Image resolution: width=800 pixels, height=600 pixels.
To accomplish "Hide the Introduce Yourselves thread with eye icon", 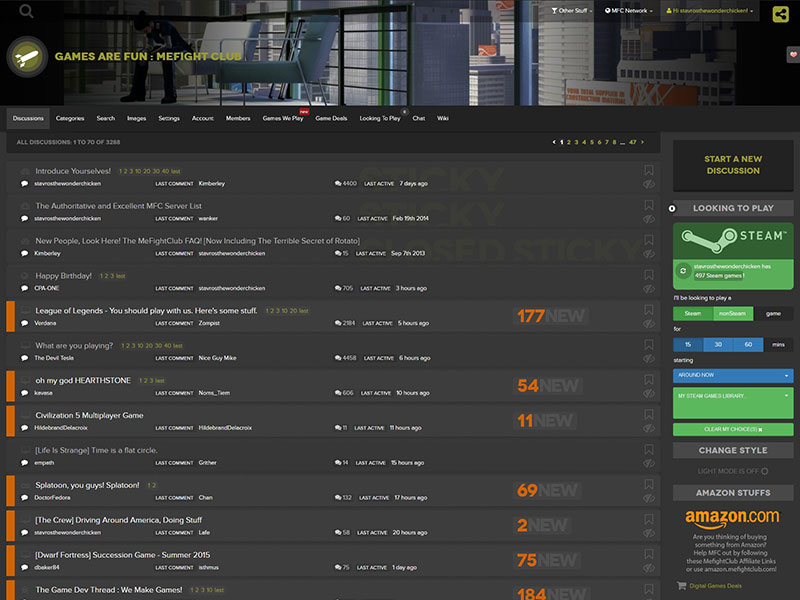I will (648, 184).
